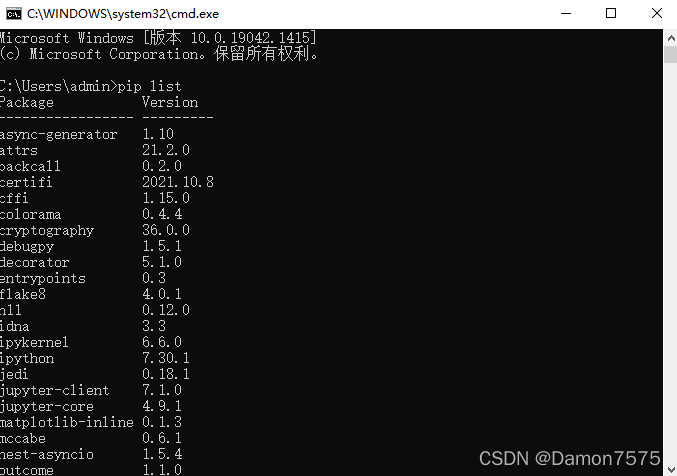Click the 'decorator' package name
This screenshot has width=677, height=476.
pyautogui.click(x=34, y=262)
